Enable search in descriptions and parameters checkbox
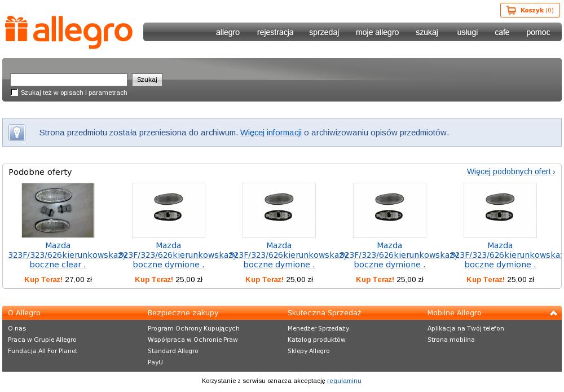 (15, 93)
